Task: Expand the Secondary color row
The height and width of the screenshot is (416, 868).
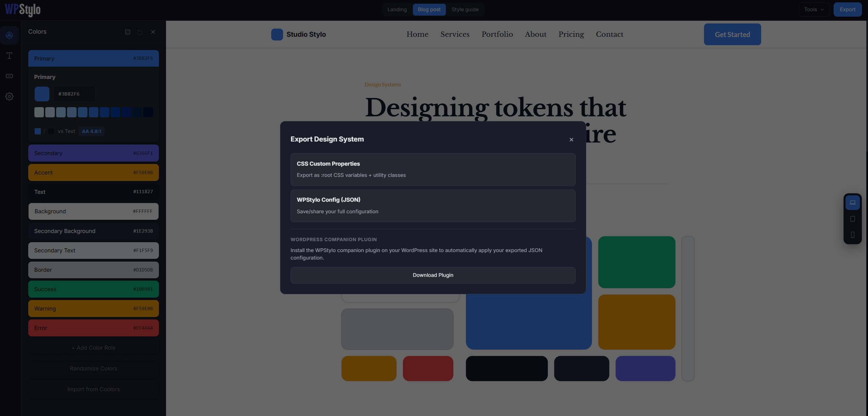Action: click(x=94, y=153)
